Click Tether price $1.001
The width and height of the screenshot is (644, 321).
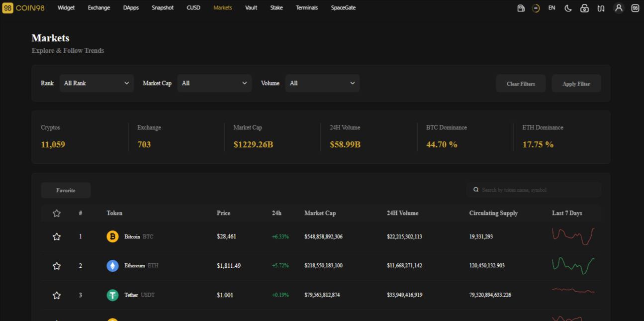tap(225, 295)
